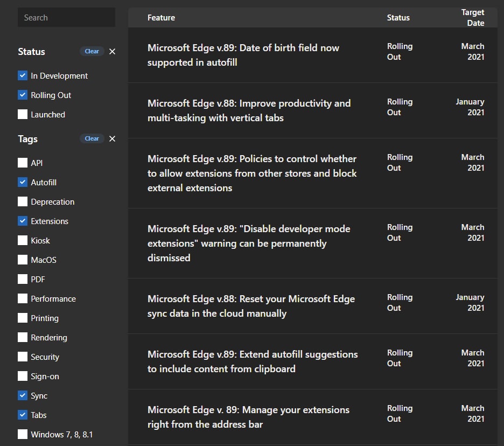This screenshot has height=446, width=504.
Task: Click Rolling Out status of Date of birth row
Action: pos(400,52)
